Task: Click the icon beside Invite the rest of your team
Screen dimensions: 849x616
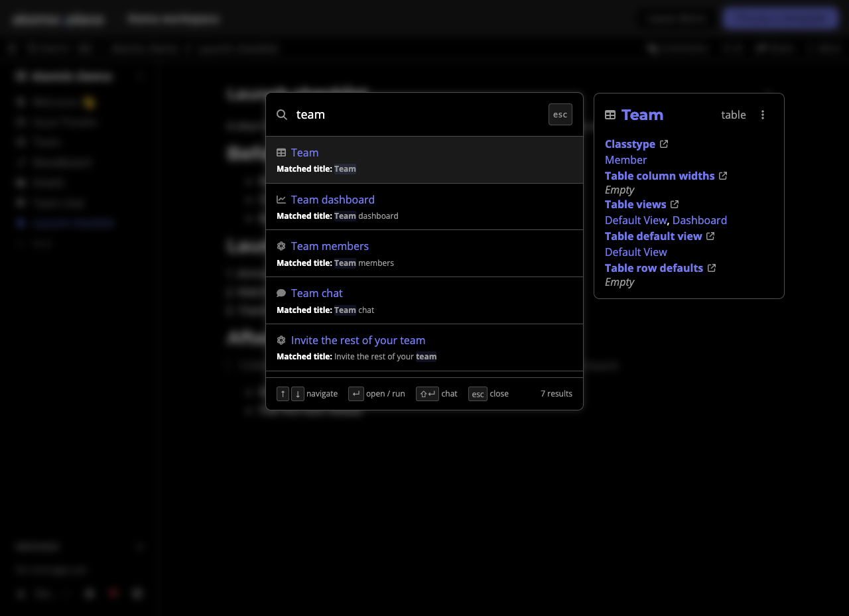Action: [281, 340]
